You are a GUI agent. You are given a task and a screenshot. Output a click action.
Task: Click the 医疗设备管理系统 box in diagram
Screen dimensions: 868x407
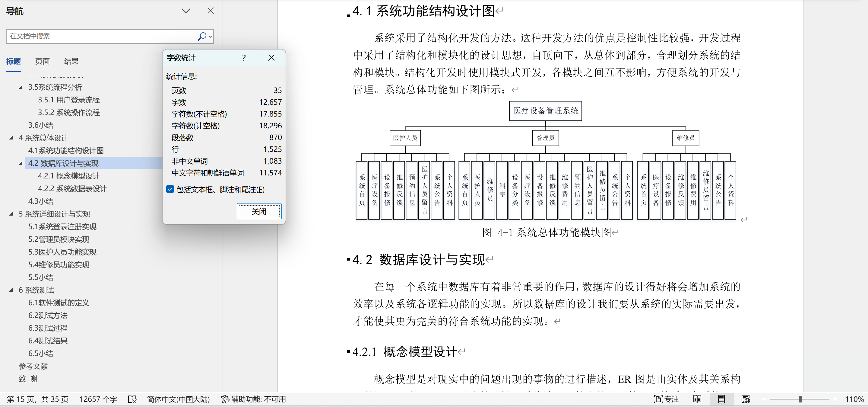(546, 111)
